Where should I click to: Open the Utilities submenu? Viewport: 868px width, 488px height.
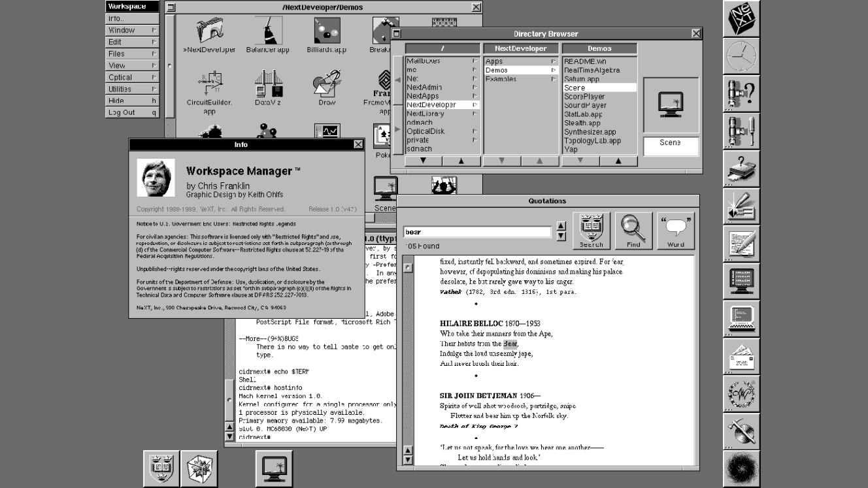tap(133, 89)
